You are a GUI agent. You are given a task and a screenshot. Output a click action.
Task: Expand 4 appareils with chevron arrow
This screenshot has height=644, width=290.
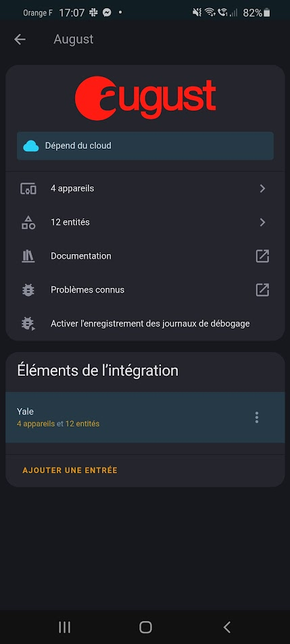click(x=262, y=189)
